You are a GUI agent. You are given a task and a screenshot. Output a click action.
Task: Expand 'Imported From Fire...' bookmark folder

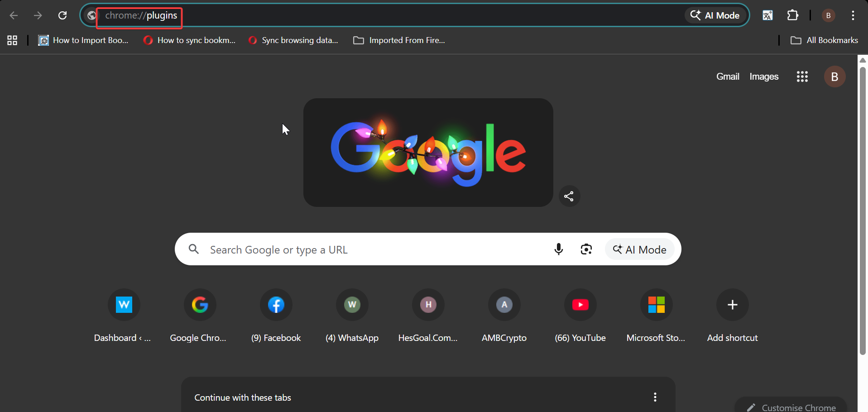(x=399, y=40)
